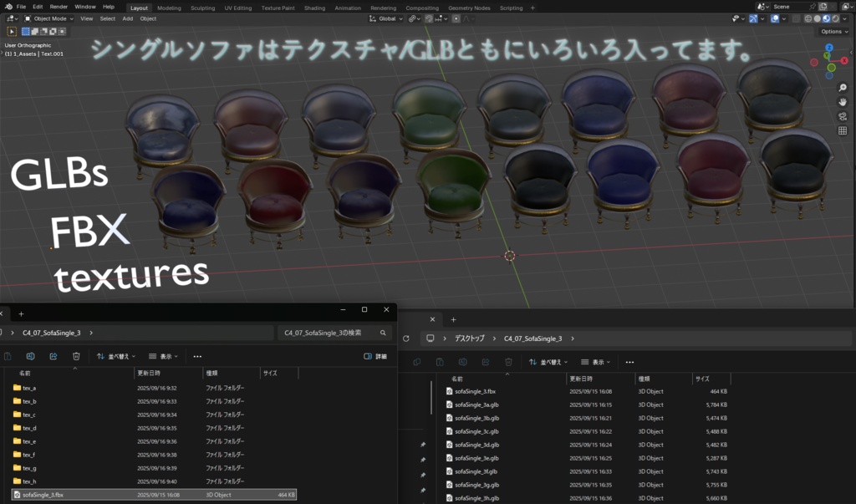This screenshot has height=504, width=856.
Task: Toggle X-Ray mode in the viewport header
Action: pos(796,19)
